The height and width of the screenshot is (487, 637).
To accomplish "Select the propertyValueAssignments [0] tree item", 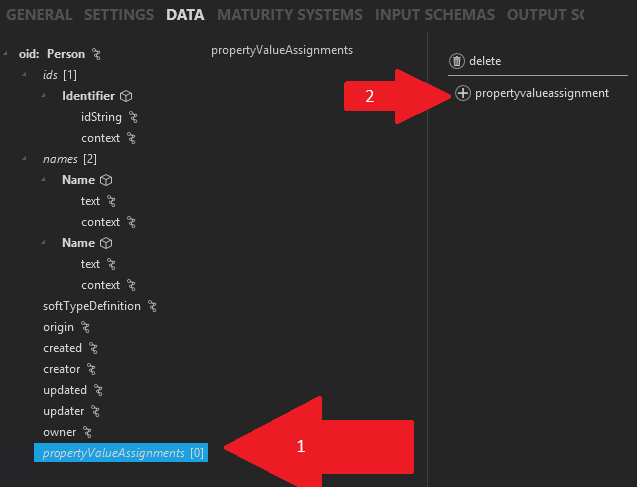I will coord(121,453).
